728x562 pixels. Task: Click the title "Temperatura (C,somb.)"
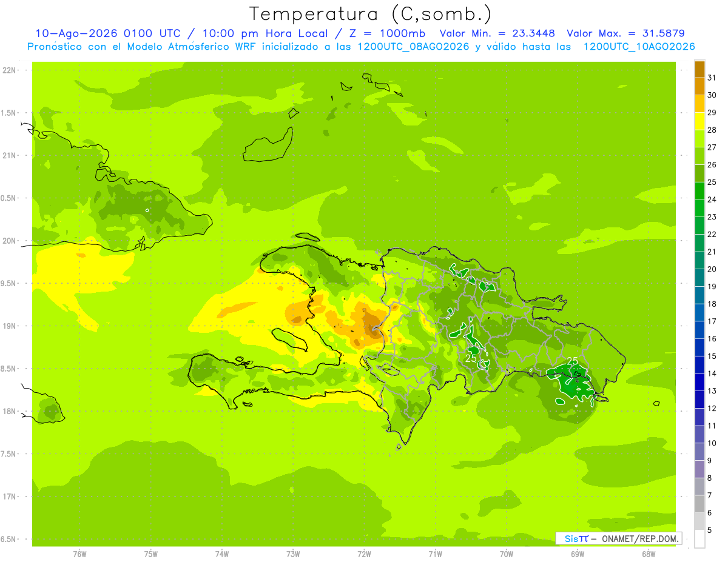pyautogui.click(x=371, y=14)
